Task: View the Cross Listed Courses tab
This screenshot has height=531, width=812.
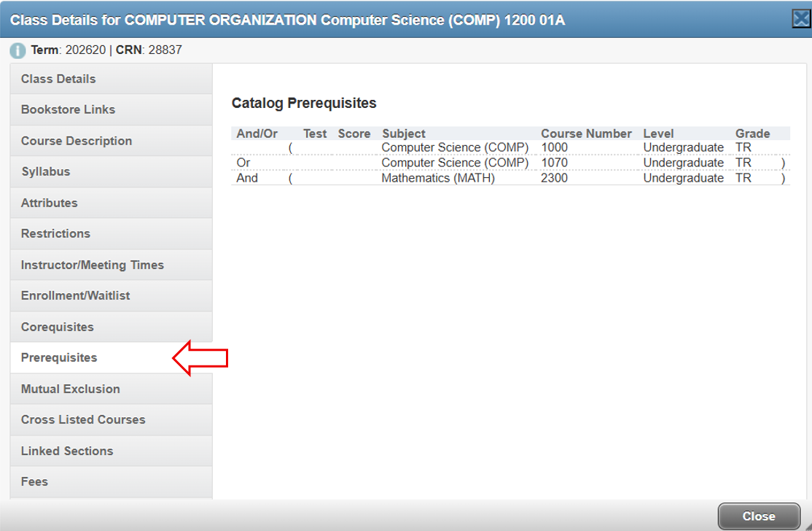Action: (83, 420)
